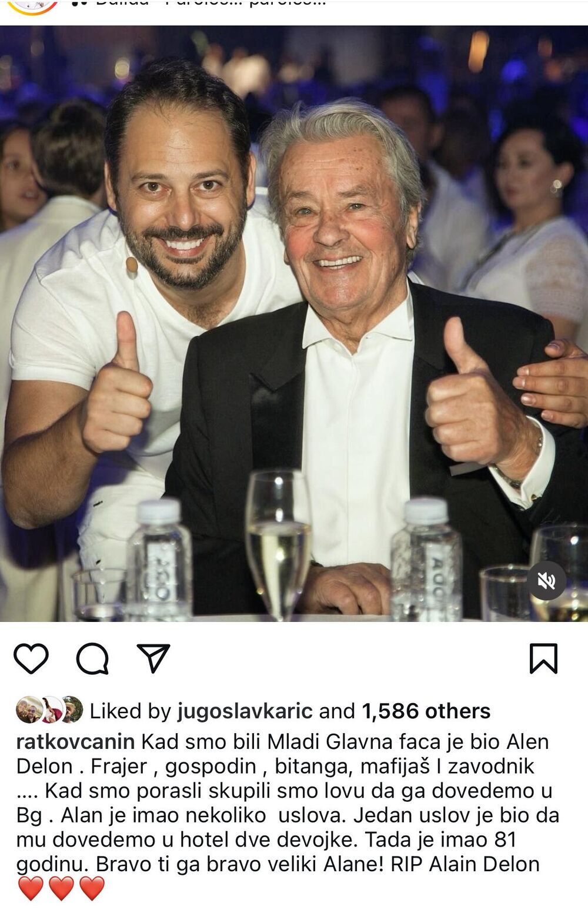The height and width of the screenshot is (910, 588).
Task: Tap the post photo of the two men
Action: tap(294, 323)
